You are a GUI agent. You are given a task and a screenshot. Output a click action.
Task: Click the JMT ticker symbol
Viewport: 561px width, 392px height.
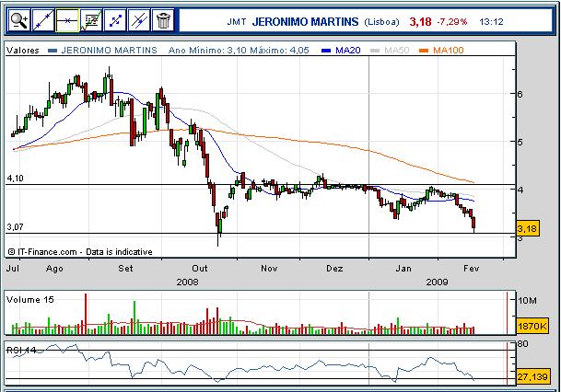237,22
